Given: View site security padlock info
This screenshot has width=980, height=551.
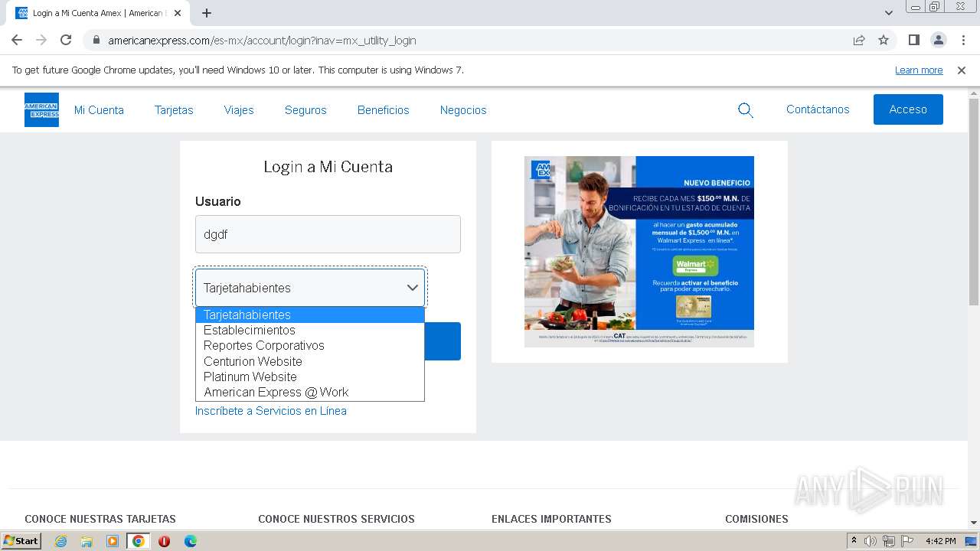Looking at the screenshot, I should pos(96,40).
